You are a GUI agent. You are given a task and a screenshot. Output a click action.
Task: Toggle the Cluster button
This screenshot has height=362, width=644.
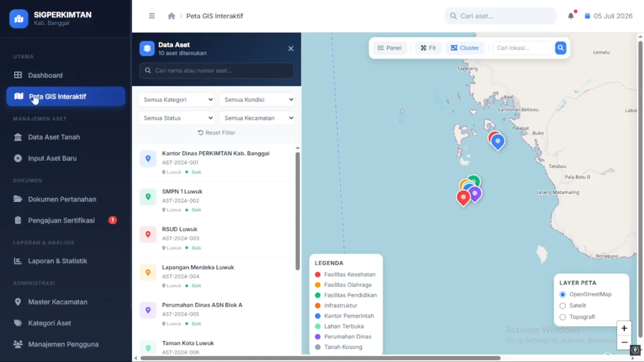465,48
